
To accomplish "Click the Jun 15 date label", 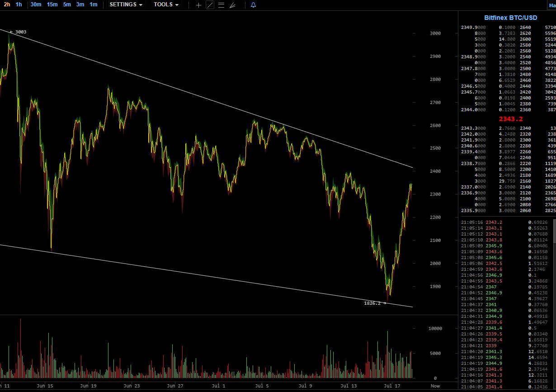I will 45,386.
